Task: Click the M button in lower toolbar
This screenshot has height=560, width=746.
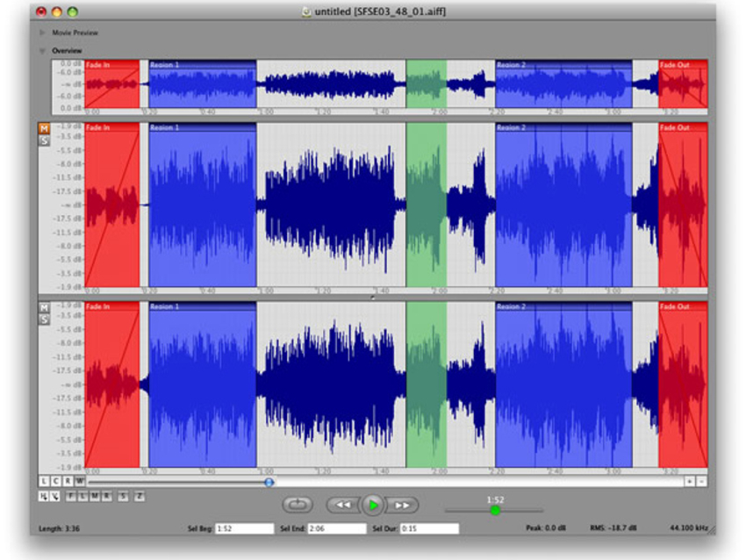Action: coord(95,497)
